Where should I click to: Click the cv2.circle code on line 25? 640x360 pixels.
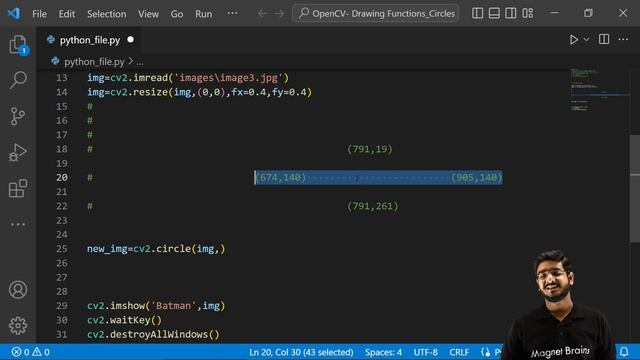(x=162, y=249)
